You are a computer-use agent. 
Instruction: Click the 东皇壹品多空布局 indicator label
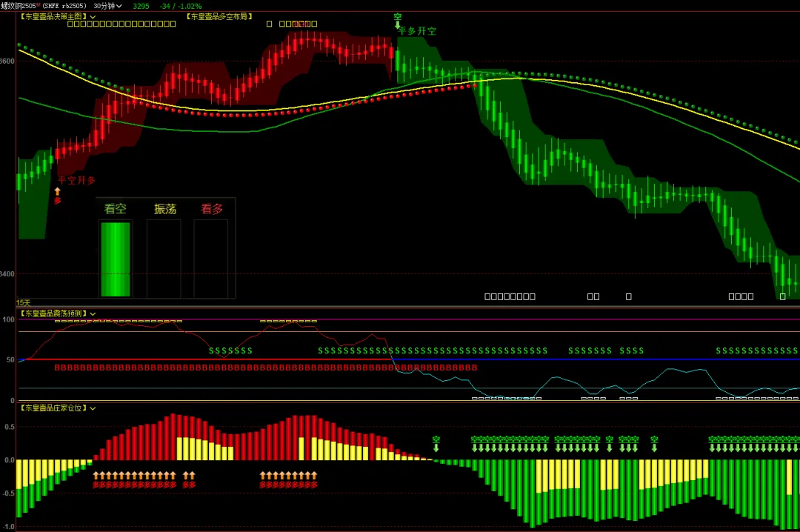tap(219, 16)
